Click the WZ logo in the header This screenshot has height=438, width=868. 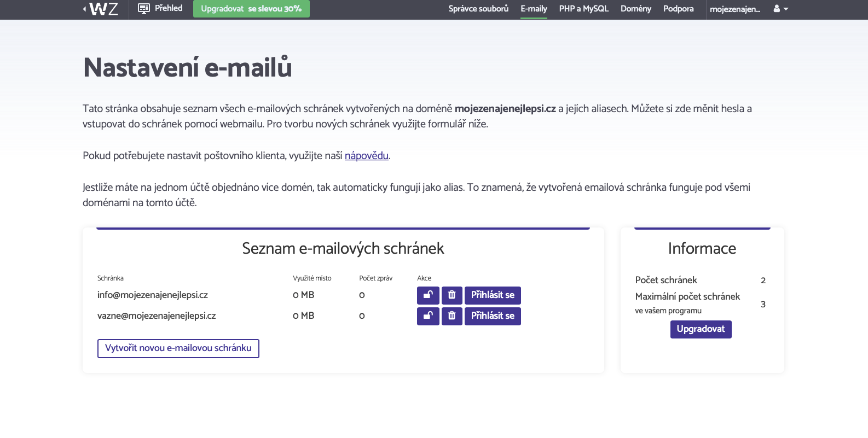tap(104, 9)
